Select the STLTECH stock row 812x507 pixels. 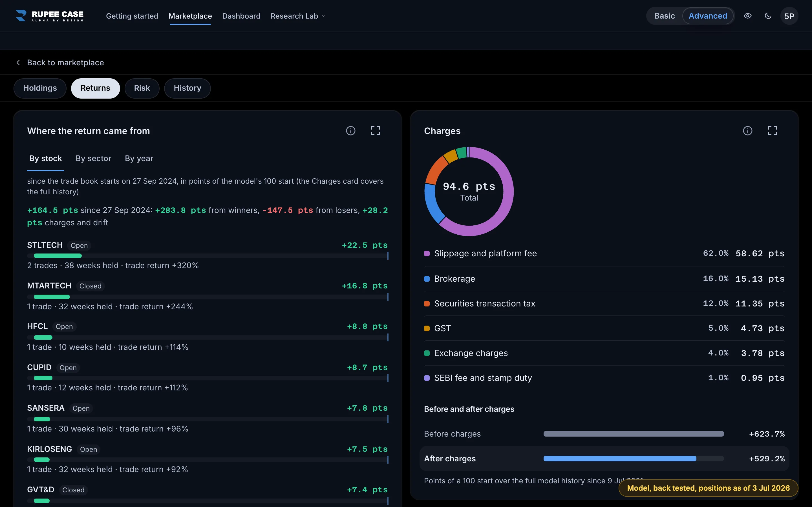[x=207, y=255]
